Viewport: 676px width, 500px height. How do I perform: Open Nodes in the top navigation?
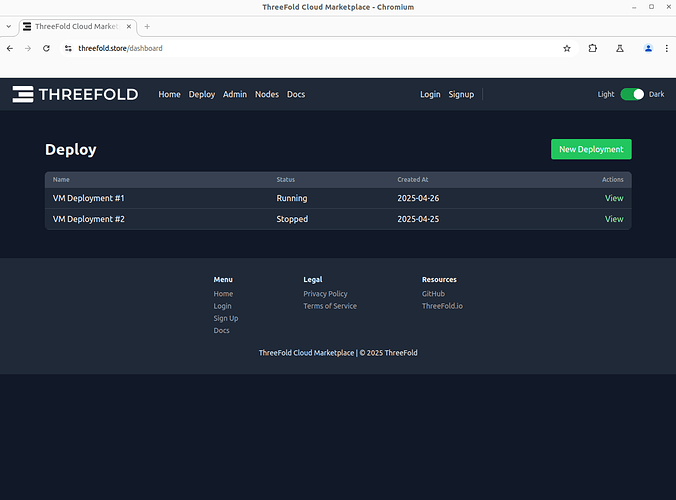[x=267, y=94]
